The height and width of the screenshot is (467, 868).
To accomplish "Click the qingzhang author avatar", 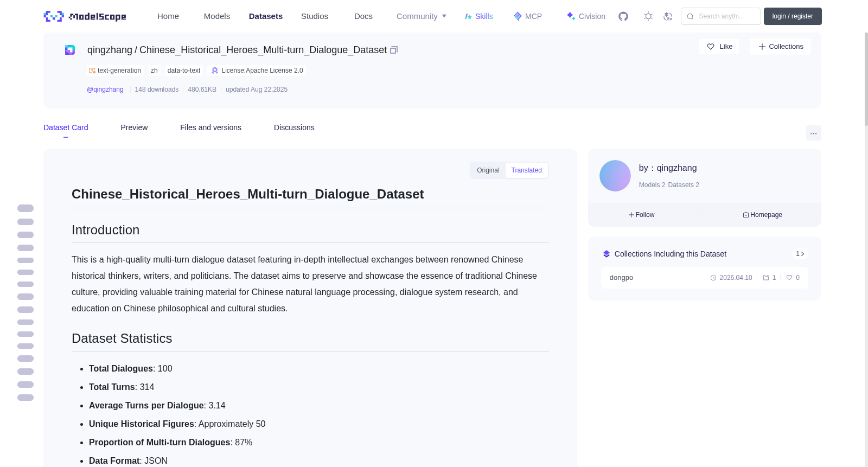I will [615, 176].
